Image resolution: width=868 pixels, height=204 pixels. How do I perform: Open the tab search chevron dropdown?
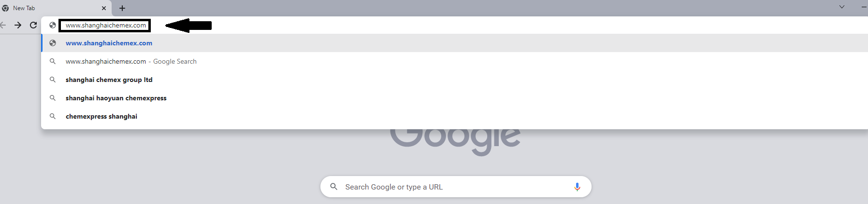[842, 7]
